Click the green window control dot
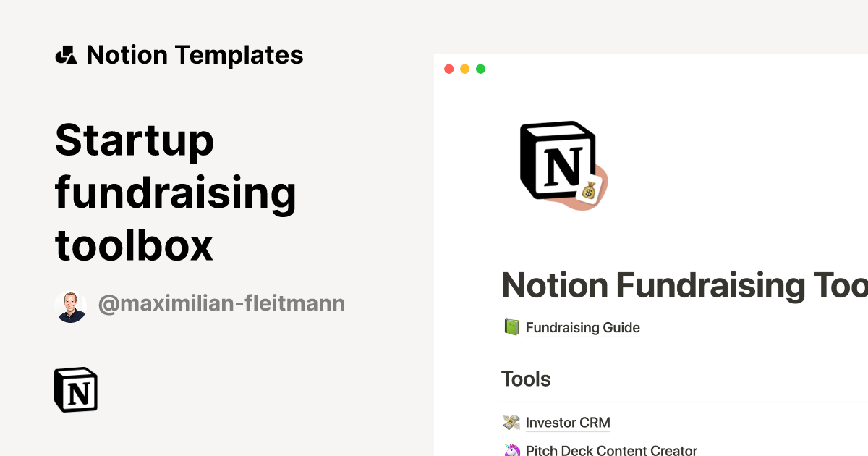 point(480,68)
